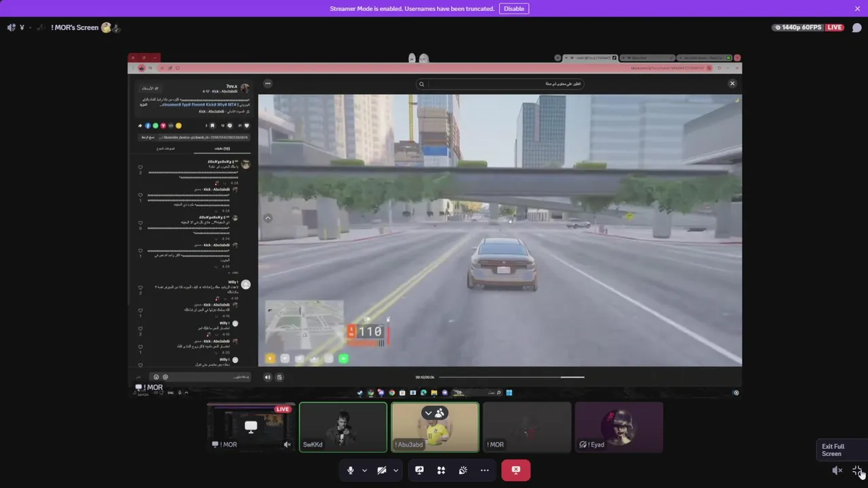Select the live ! MOR stream thumbnail

tap(250, 427)
